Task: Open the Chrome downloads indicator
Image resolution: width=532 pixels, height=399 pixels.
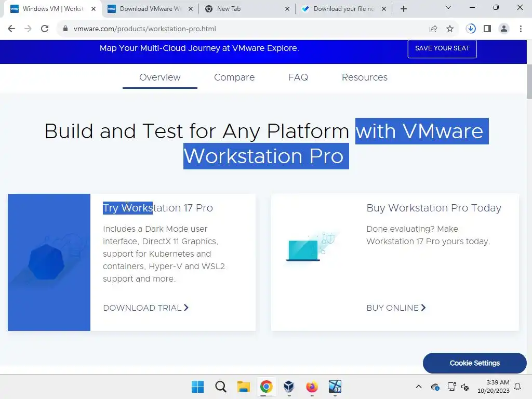Action: point(471,29)
